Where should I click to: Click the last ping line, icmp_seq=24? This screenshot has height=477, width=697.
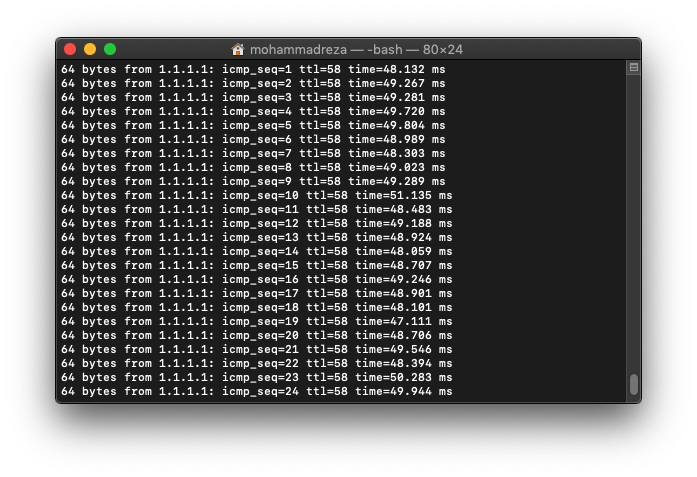click(x=257, y=391)
